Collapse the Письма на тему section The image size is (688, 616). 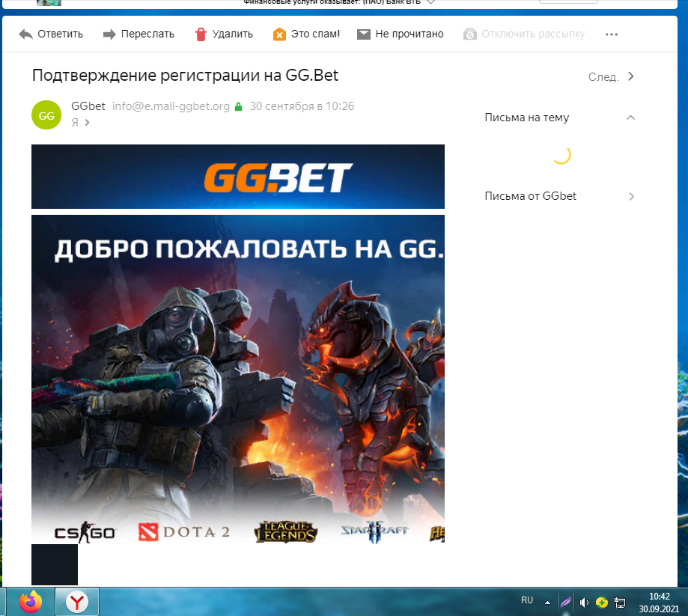630,118
